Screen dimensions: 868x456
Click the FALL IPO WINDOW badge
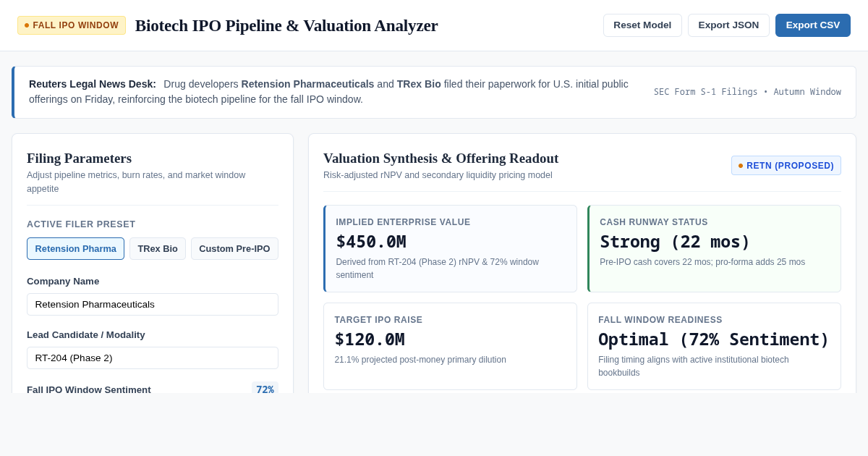point(72,25)
